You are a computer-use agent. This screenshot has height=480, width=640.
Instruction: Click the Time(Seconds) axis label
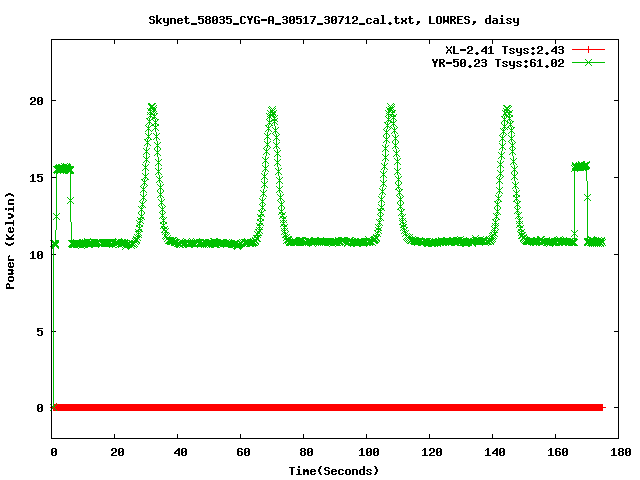[x=333, y=471]
